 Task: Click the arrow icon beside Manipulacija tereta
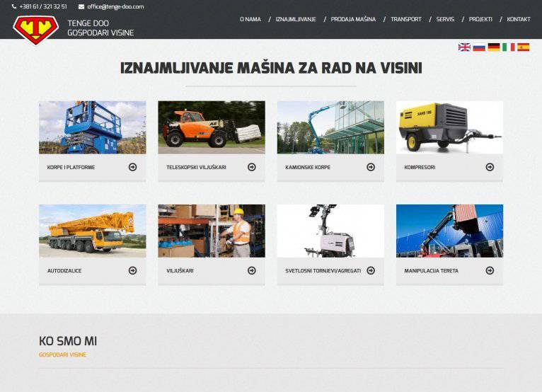point(490,270)
